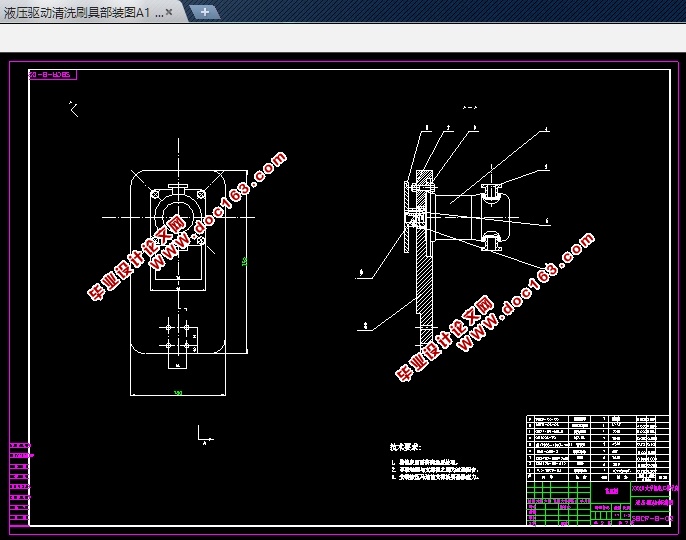Open a new tab with the plus button

205,12
